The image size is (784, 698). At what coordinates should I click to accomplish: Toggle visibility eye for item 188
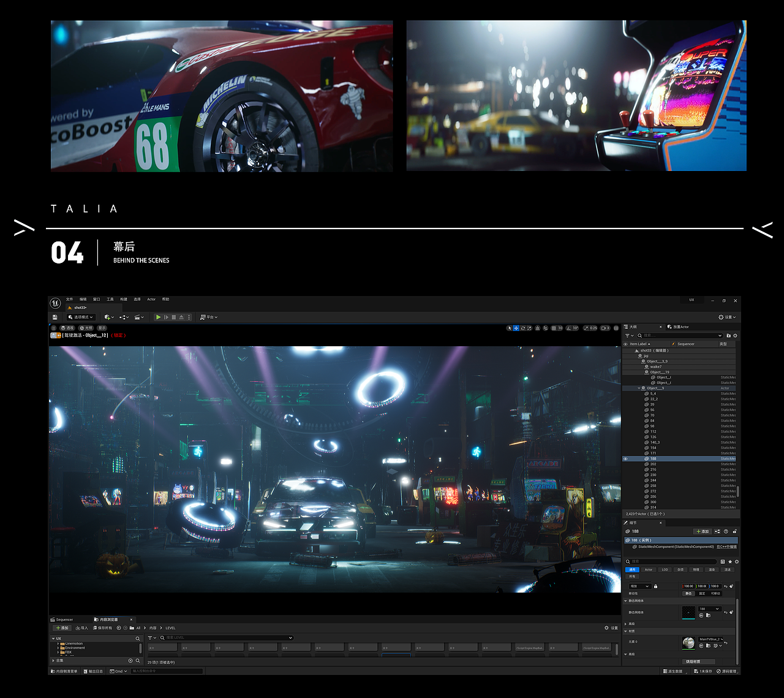coord(625,458)
